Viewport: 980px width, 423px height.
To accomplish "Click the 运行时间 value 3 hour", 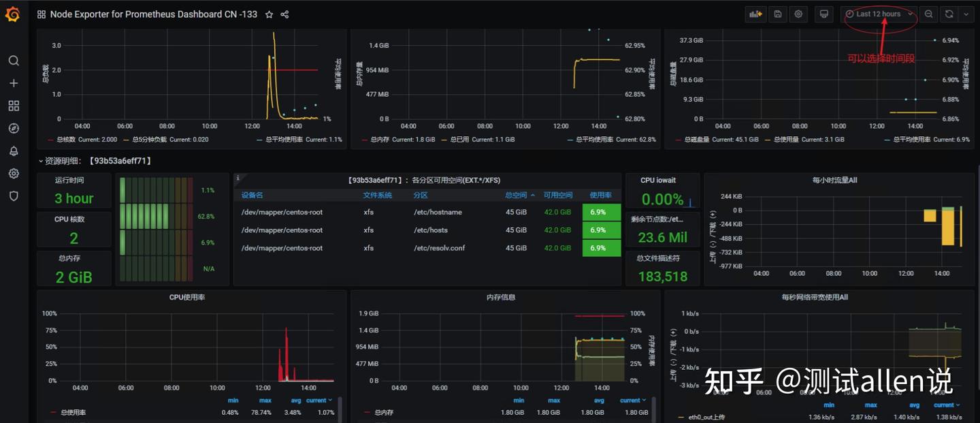I will (74, 198).
